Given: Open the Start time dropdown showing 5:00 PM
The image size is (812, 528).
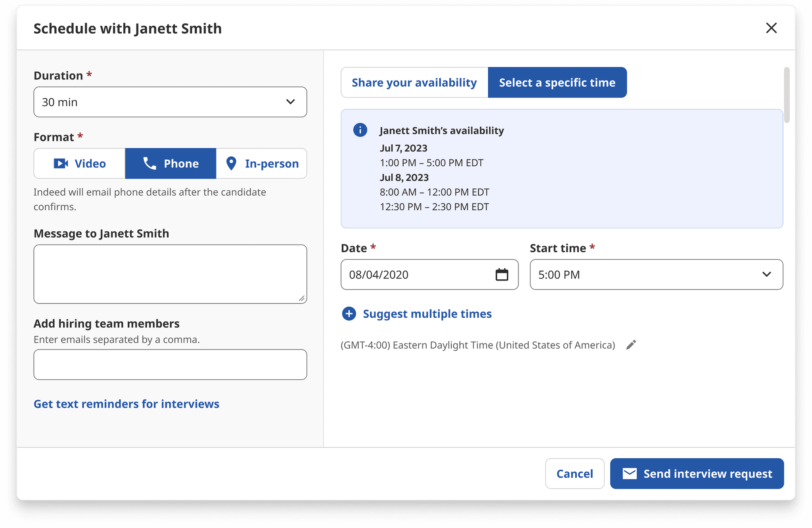Looking at the screenshot, I should tap(656, 275).
